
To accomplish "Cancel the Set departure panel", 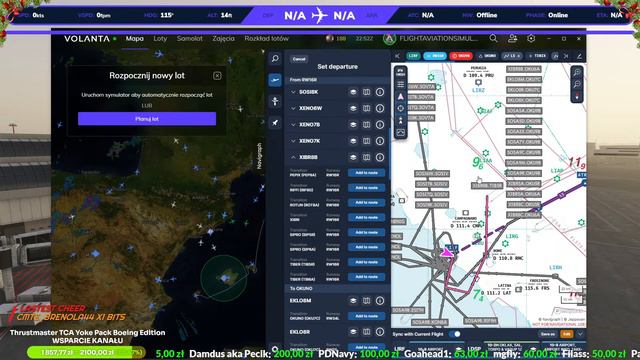I will click(299, 59).
